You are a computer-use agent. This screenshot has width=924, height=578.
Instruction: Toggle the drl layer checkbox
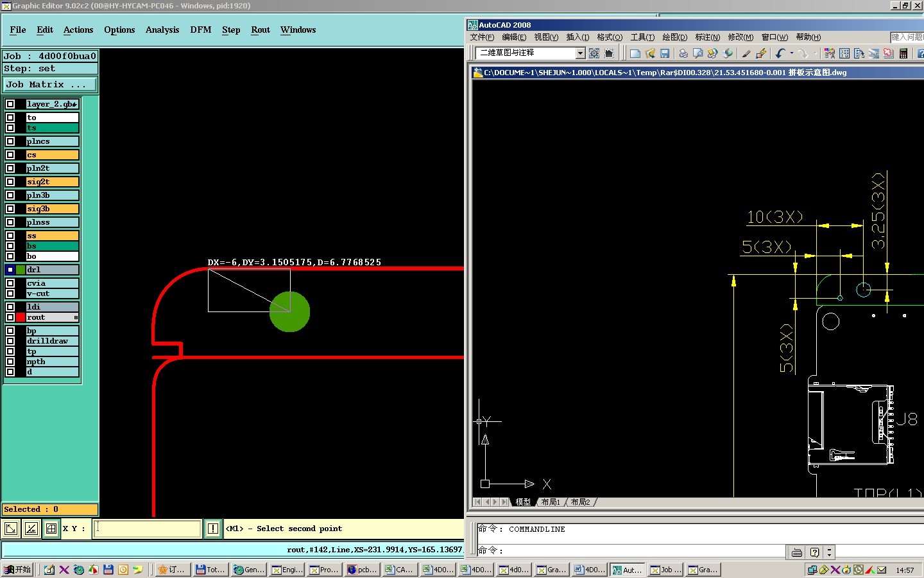coord(10,270)
